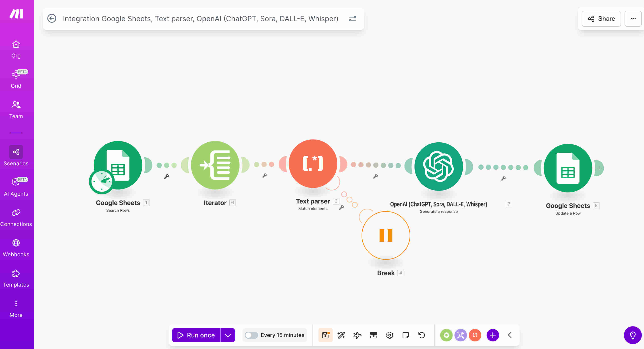Click the wrench filter between Text parser and OpenAI

[376, 176]
